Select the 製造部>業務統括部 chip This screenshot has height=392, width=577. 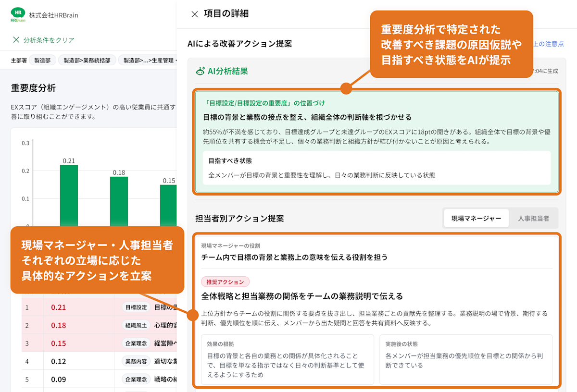point(87,61)
